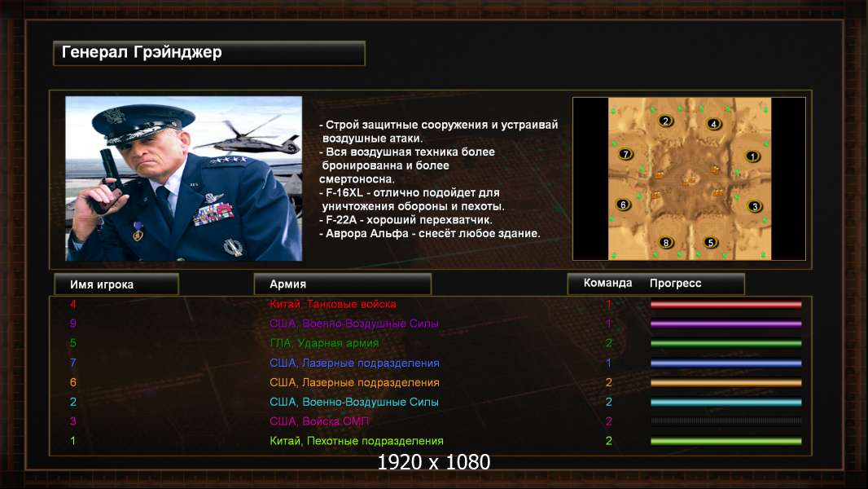Click army 'США, Войска ОМП'
This screenshot has width=868, height=489.
(319, 421)
